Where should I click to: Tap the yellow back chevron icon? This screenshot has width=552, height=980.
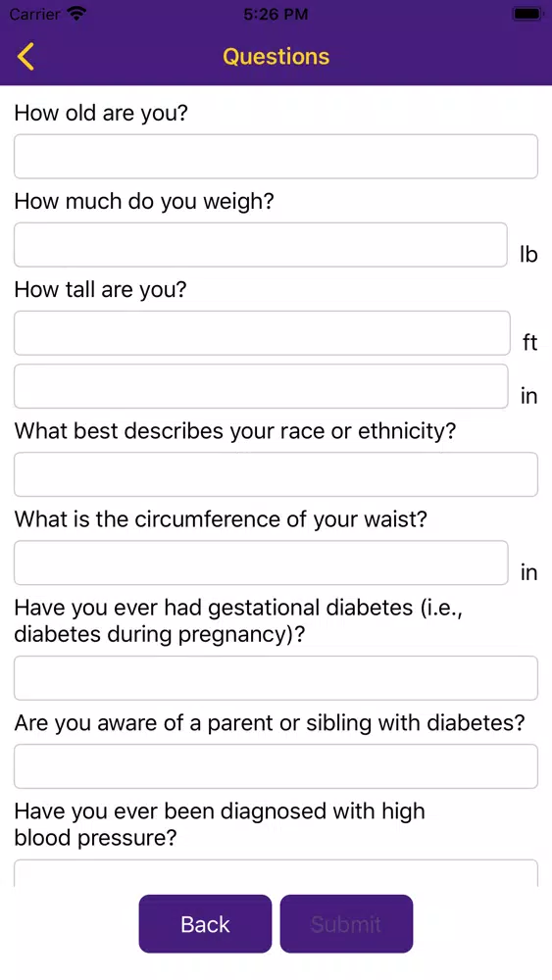pos(25,56)
